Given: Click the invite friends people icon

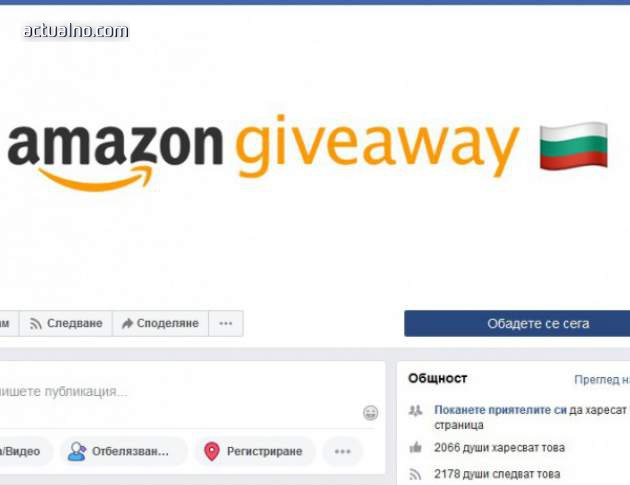Looking at the screenshot, I should [x=415, y=410].
